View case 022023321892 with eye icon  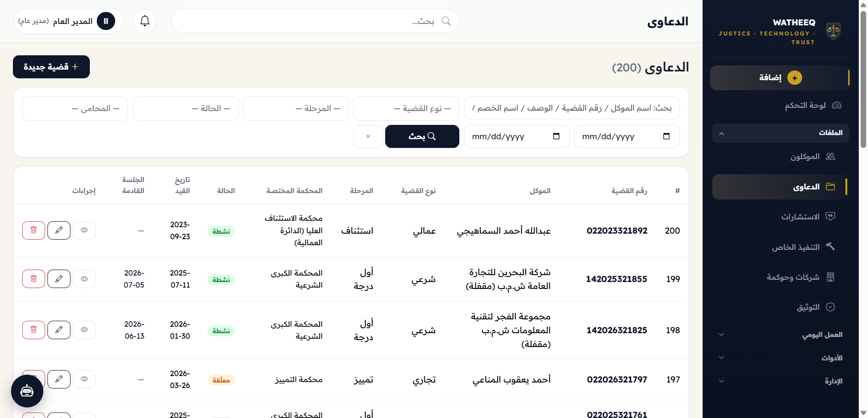pos(84,230)
